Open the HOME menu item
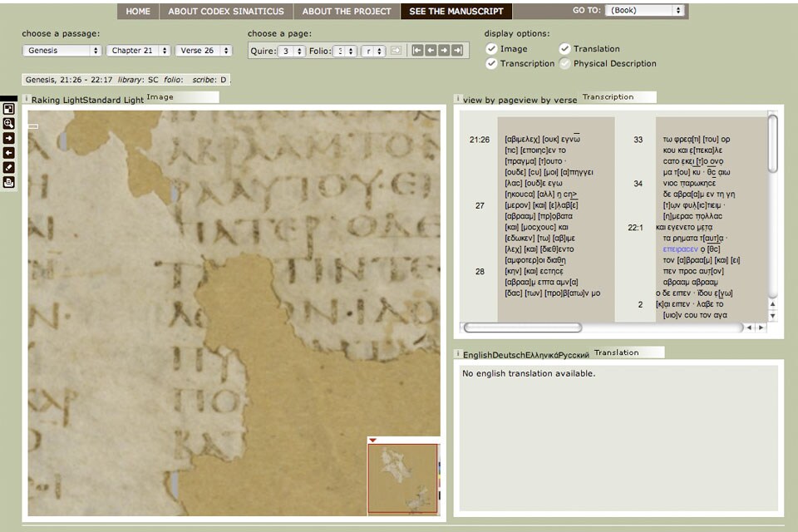This screenshot has height=532, width=798. click(138, 11)
